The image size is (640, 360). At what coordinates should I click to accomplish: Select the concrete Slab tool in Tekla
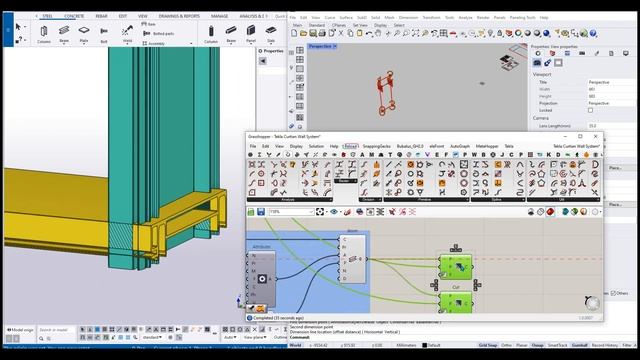[271, 34]
